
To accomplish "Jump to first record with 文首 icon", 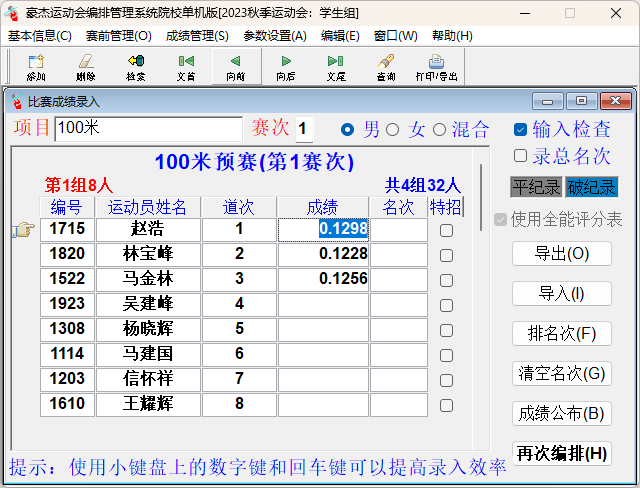I will point(186,67).
